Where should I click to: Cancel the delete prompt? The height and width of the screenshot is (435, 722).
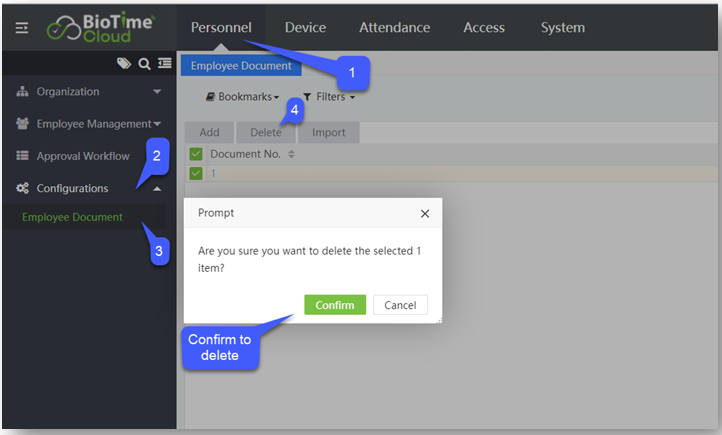(400, 305)
